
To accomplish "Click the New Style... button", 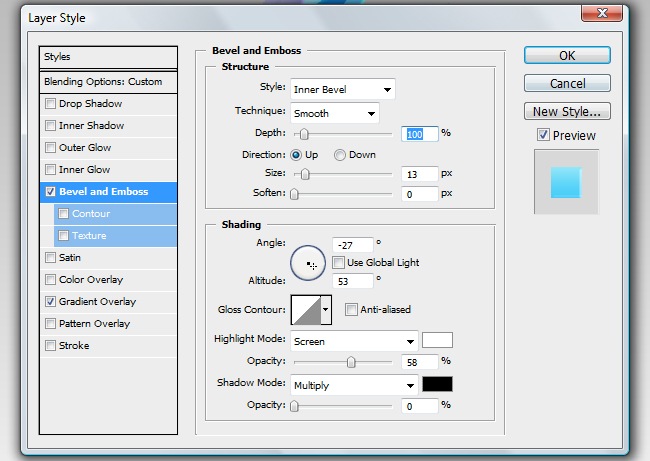I will click(x=567, y=112).
